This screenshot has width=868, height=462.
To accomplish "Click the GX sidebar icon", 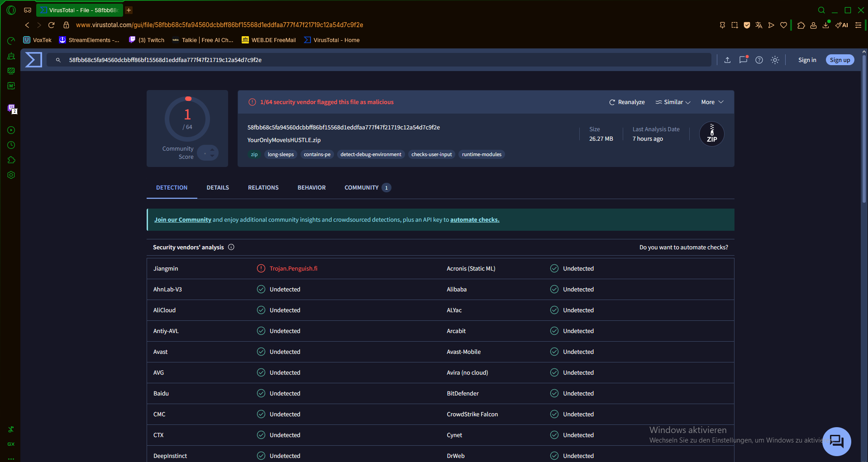I will pyautogui.click(x=11, y=444).
